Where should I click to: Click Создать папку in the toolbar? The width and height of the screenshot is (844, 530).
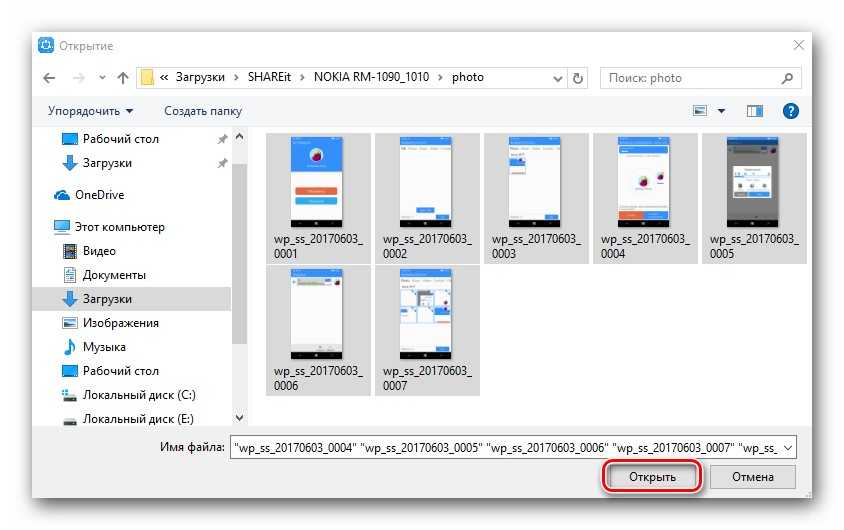[203, 111]
